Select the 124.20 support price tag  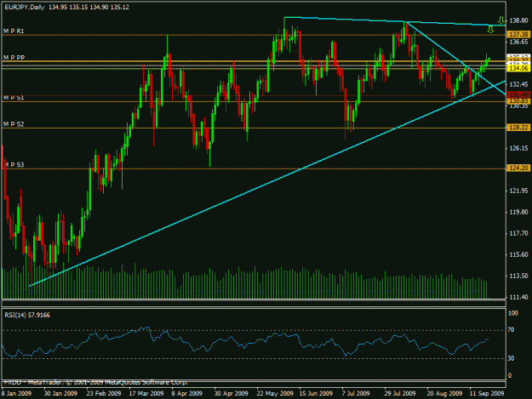[518, 168]
